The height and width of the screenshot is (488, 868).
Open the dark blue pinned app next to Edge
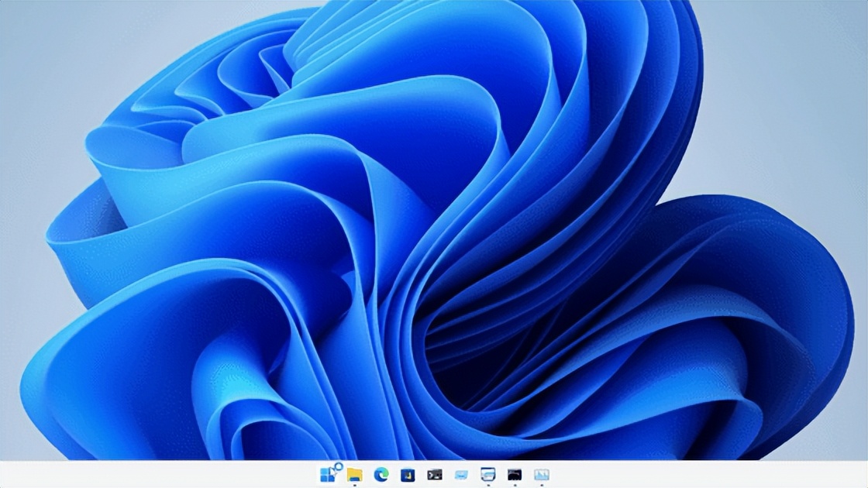click(409, 474)
